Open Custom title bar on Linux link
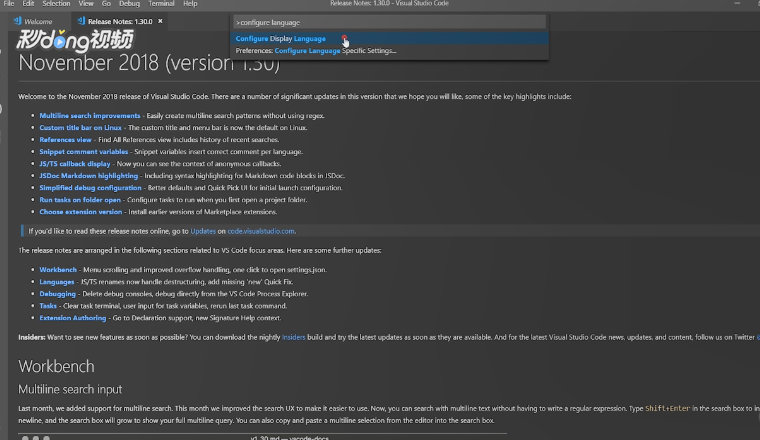 pos(80,127)
